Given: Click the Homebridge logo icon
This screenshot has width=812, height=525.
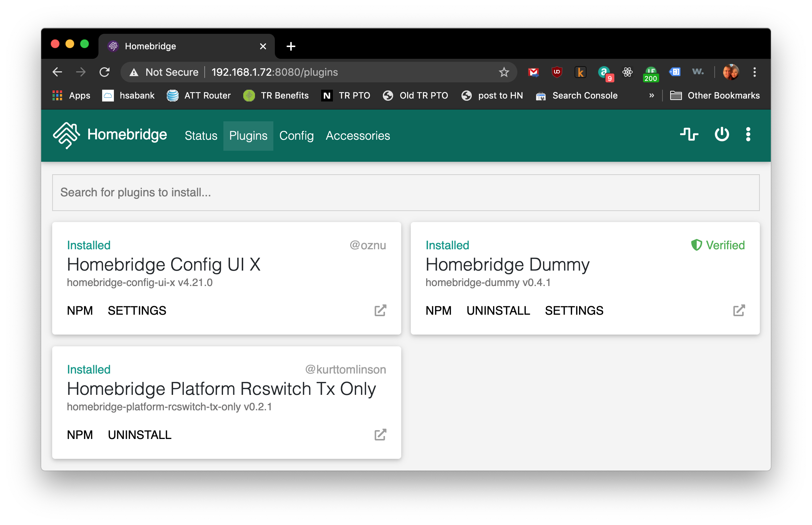Looking at the screenshot, I should [x=67, y=135].
